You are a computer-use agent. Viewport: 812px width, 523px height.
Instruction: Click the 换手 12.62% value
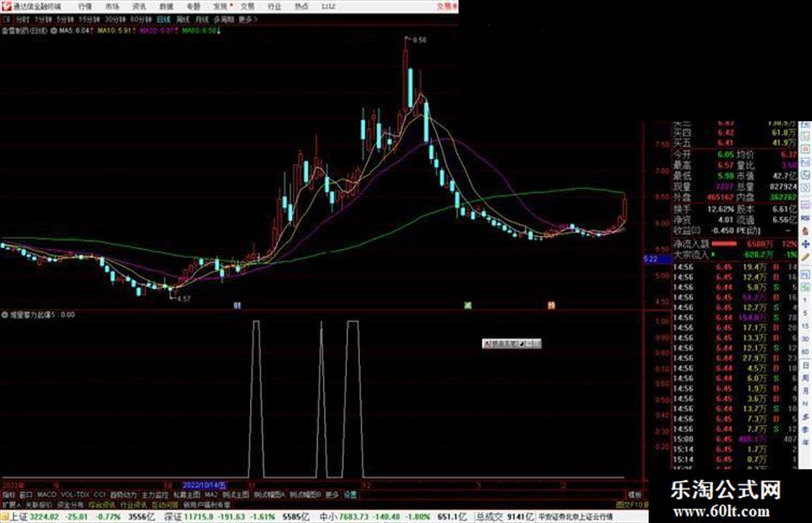click(x=720, y=210)
